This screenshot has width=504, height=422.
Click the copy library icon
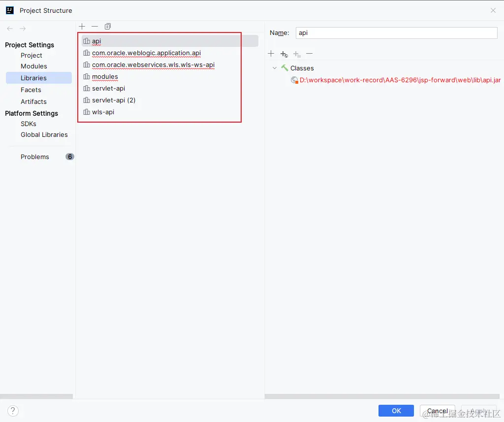coord(108,27)
